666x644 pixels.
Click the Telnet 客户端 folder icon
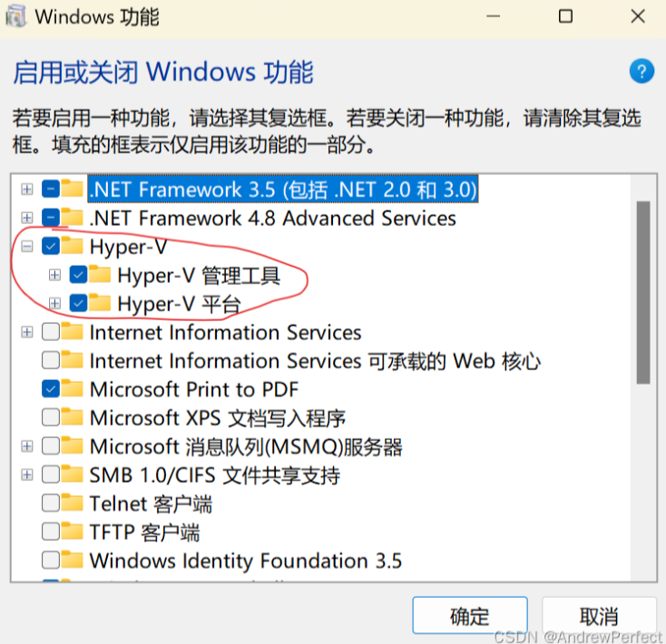(x=72, y=503)
